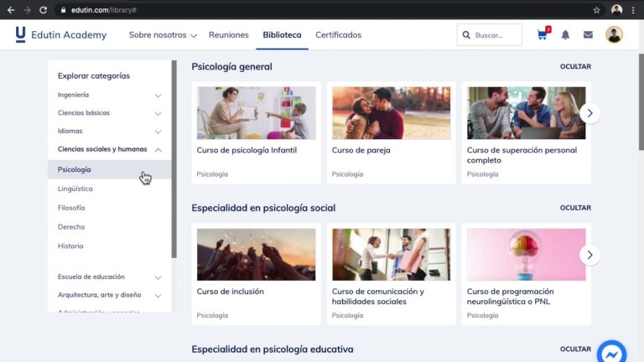Click the Edutin Academy logo
The height and width of the screenshot is (362, 644).
(61, 35)
